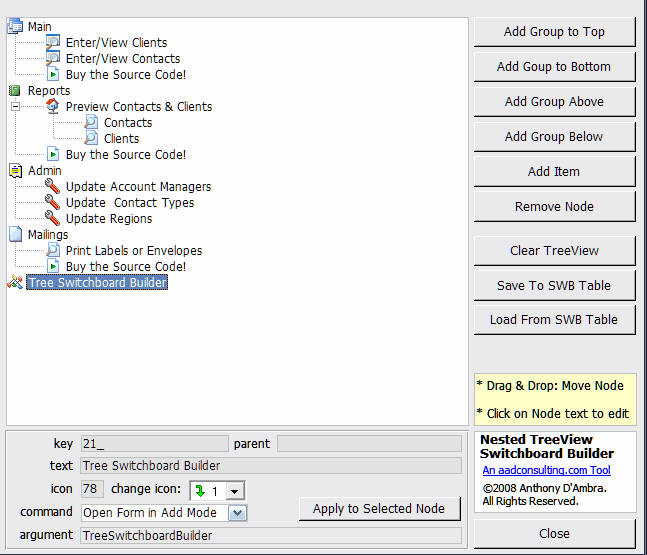Open the command dropdown arrow
647x555 pixels.
point(238,513)
